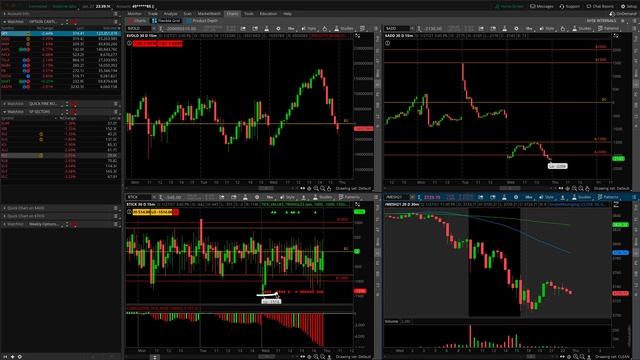The image size is (640, 360).
Task: Open the $VOLD chart settings gear
Action: [278, 29]
